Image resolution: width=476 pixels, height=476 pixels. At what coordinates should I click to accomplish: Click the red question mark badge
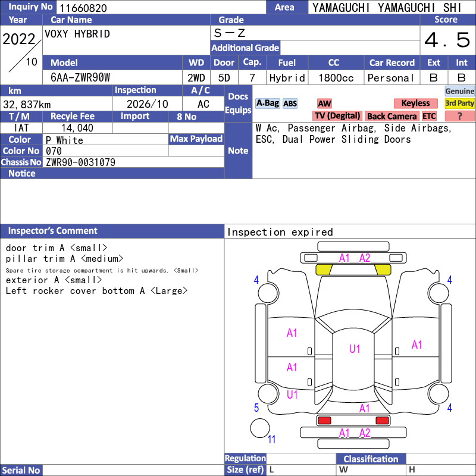click(x=459, y=116)
